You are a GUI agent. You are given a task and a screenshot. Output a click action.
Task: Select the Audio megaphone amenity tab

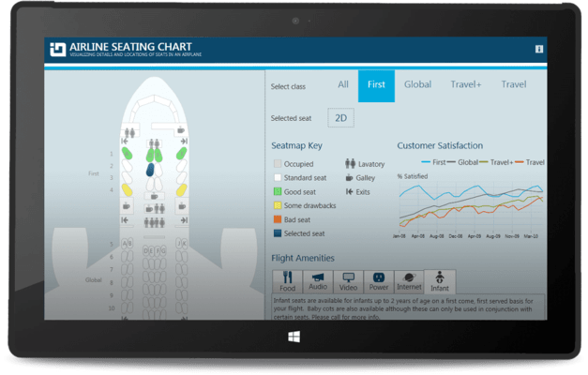[x=318, y=281]
